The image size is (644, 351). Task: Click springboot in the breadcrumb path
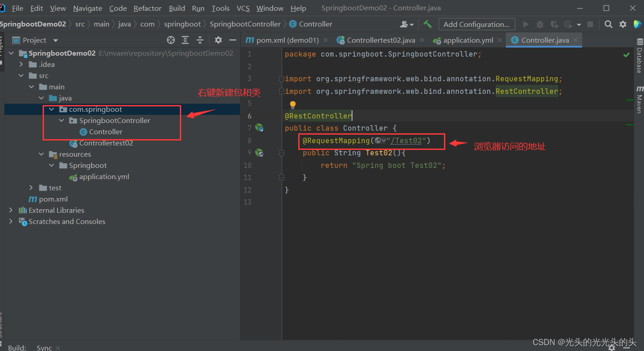point(182,24)
